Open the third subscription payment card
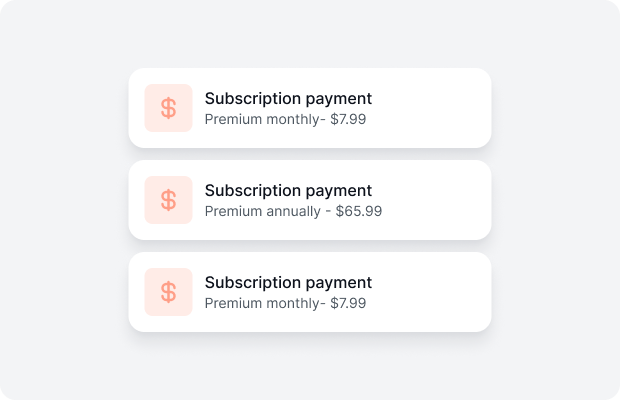This screenshot has height=400, width=620. [x=310, y=292]
